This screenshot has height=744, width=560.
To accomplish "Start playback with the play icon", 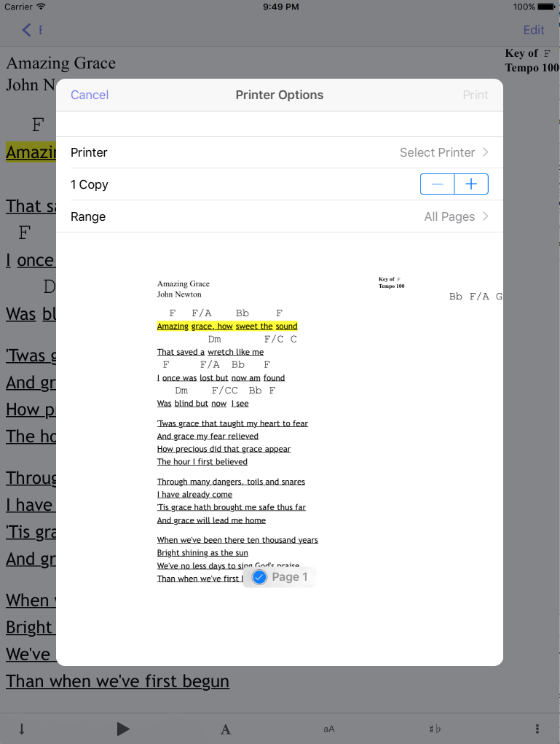I will tap(123, 729).
